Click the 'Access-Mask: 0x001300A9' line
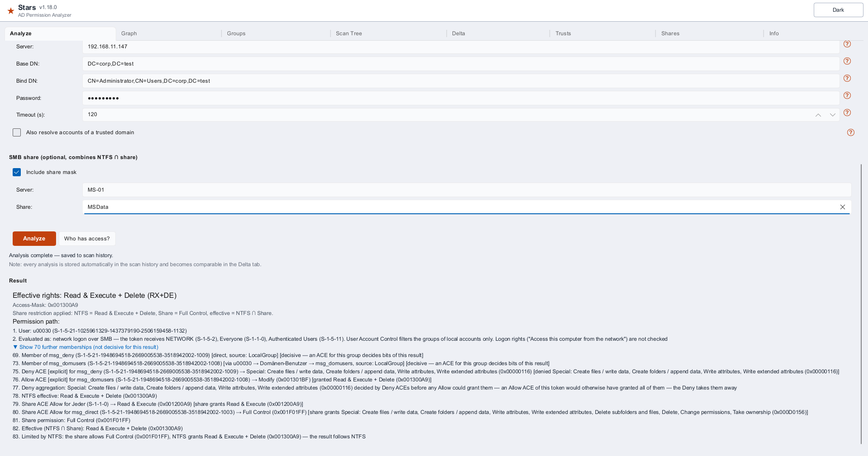Image resolution: width=868 pixels, height=456 pixels. click(x=45, y=305)
